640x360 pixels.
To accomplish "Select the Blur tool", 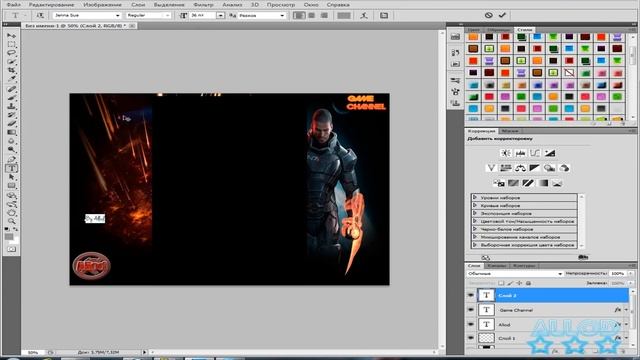I will (x=11, y=141).
